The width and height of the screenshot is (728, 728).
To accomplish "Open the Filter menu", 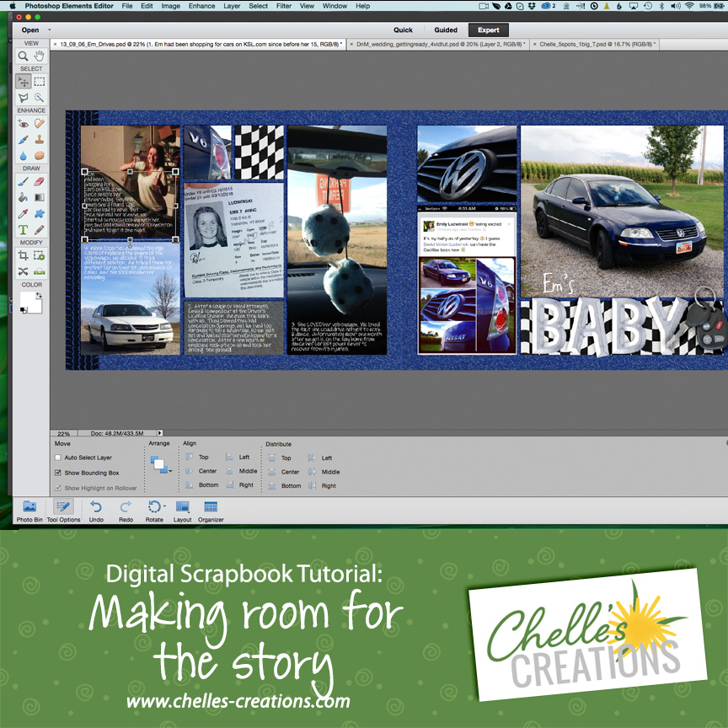I will pyautogui.click(x=284, y=6).
